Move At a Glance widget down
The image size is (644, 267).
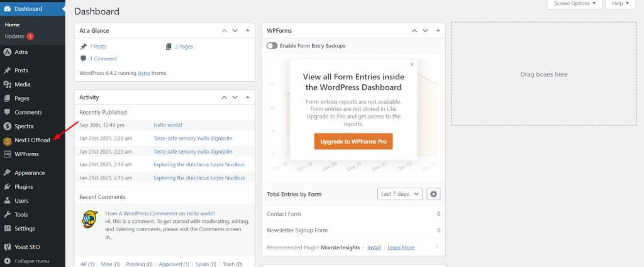[x=235, y=30]
